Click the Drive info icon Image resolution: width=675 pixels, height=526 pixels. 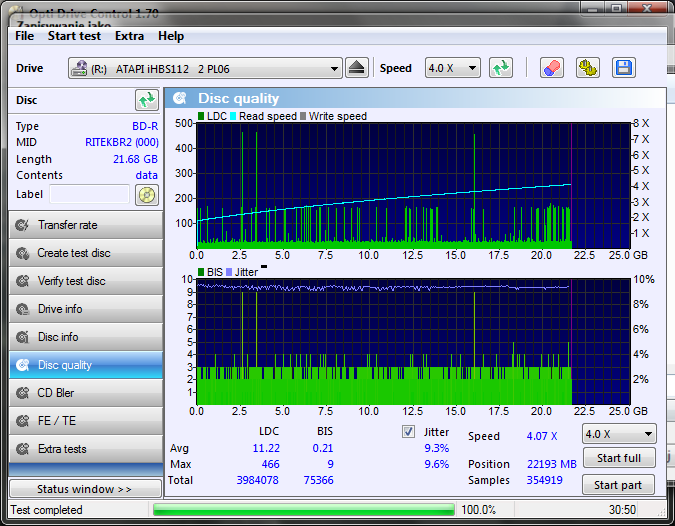pos(22,309)
